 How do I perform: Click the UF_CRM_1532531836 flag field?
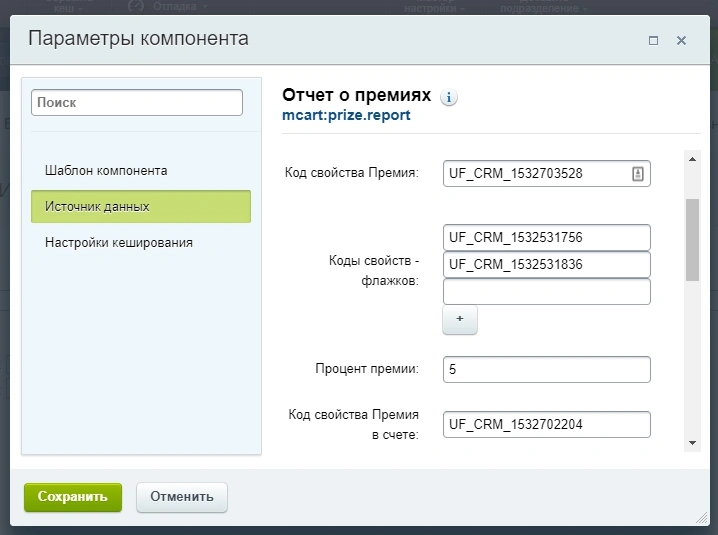(547, 264)
